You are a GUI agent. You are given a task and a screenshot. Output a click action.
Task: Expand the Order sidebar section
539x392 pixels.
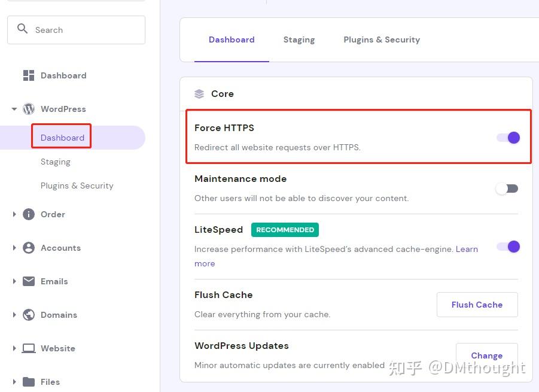14,214
